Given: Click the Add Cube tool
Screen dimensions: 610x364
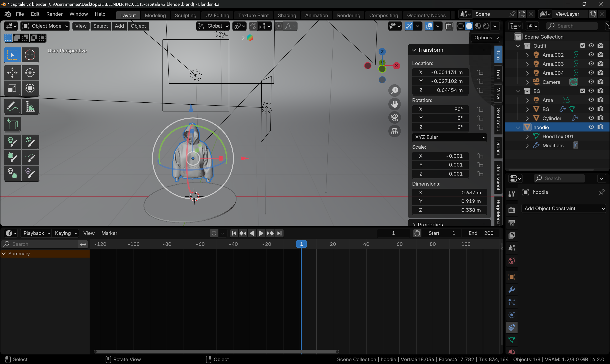Looking at the screenshot, I should [x=12, y=124].
